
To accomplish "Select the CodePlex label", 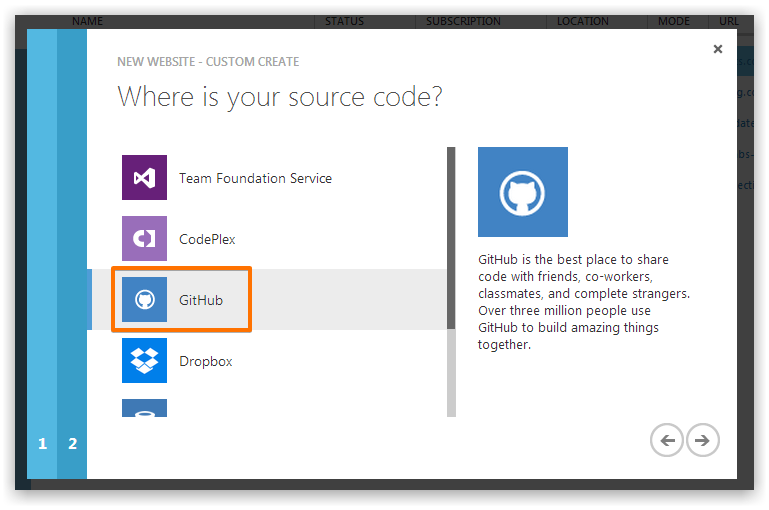I will point(207,239).
